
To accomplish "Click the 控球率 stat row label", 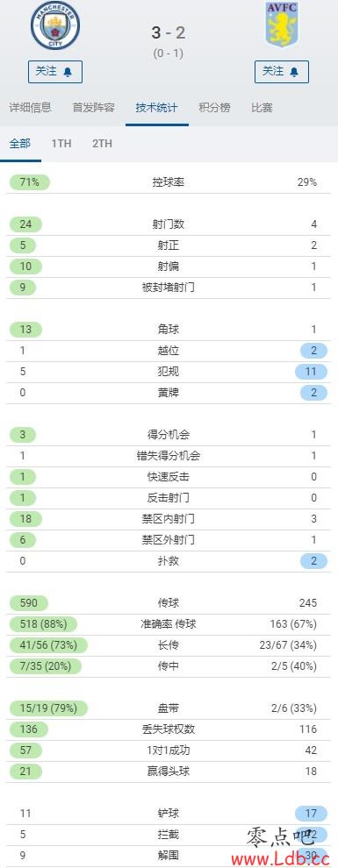I will (169, 182).
